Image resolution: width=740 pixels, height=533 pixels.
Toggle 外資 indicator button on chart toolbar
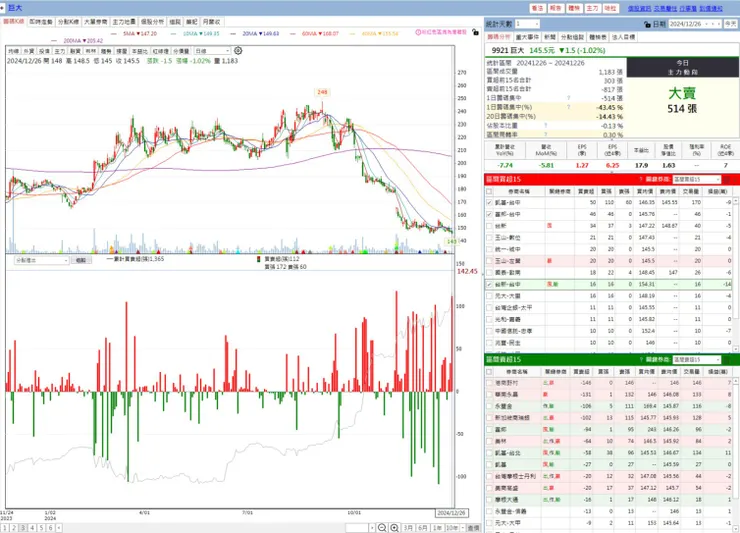pos(28,51)
